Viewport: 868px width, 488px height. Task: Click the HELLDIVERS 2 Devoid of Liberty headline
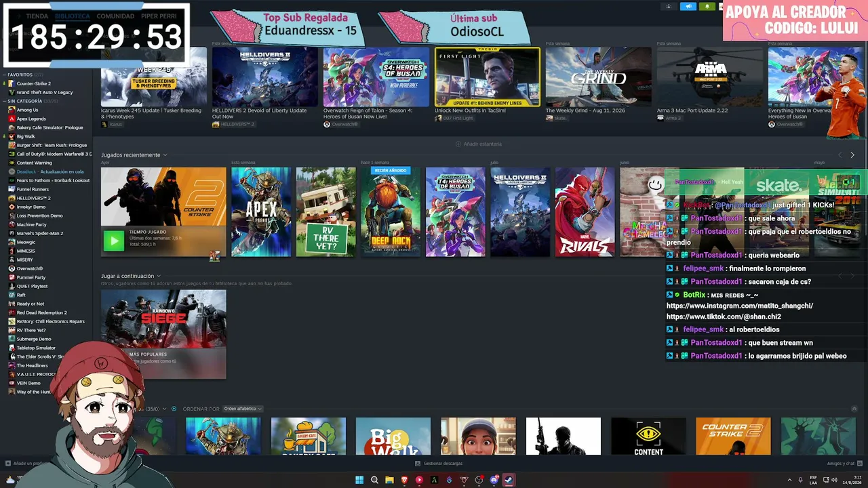coord(259,113)
